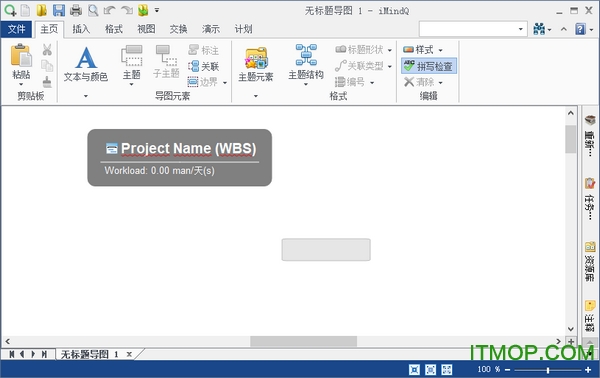Viewport: 600px width, 378px height.
Task: Open the 编号 numbering dropdown
Action: (372, 82)
